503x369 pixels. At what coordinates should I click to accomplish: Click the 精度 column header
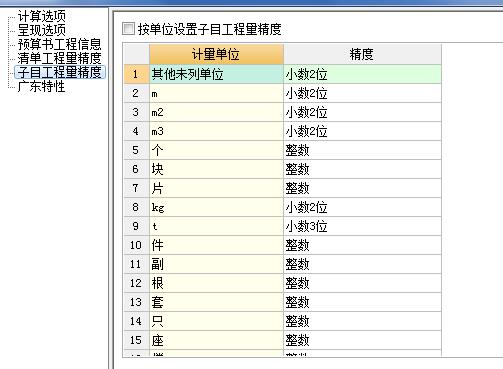pyautogui.click(x=362, y=54)
